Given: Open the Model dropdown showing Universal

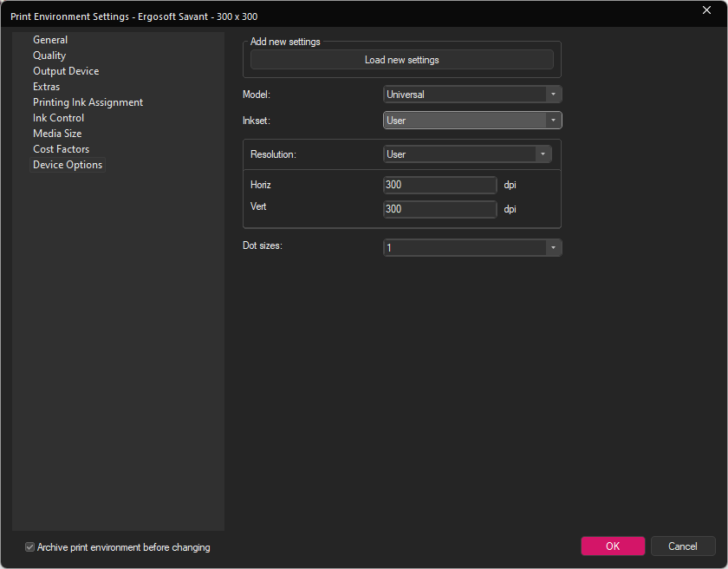Looking at the screenshot, I should click(472, 95).
